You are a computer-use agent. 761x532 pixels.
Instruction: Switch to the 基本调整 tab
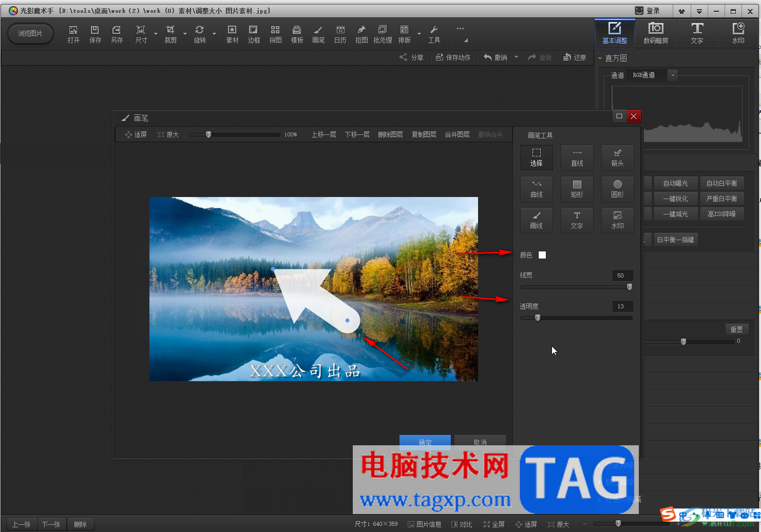[615, 33]
